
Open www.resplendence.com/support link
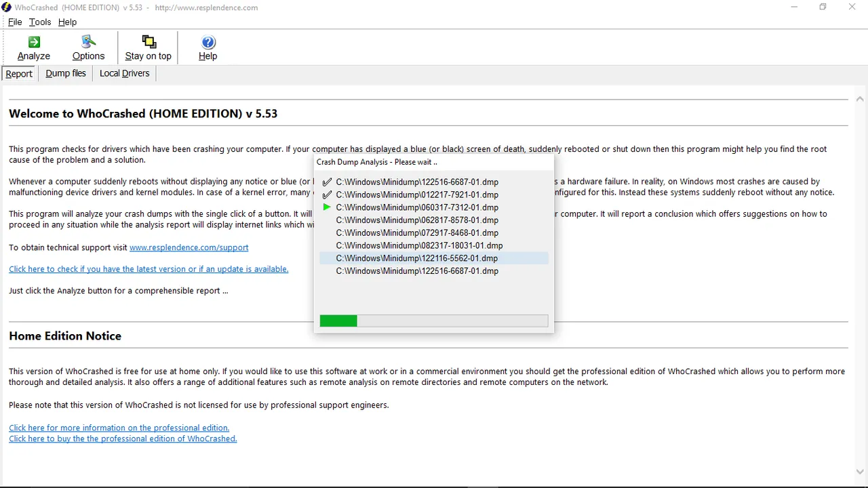click(189, 247)
